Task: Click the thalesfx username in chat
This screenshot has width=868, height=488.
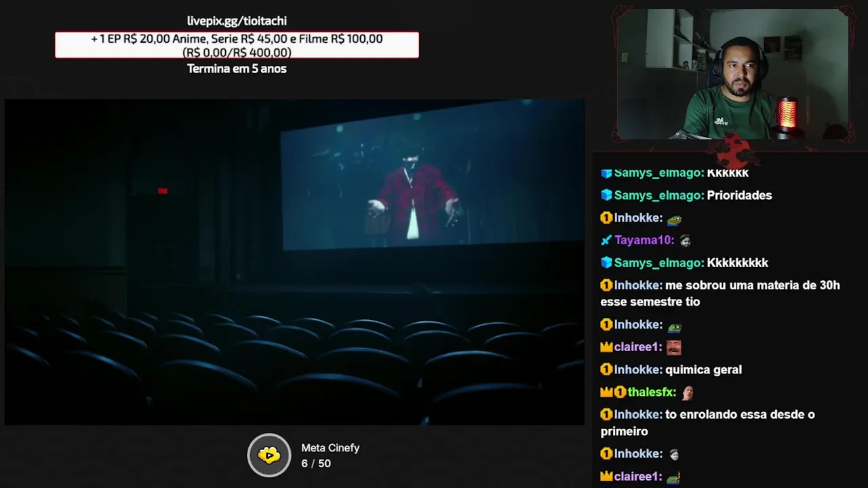Action: (x=652, y=392)
